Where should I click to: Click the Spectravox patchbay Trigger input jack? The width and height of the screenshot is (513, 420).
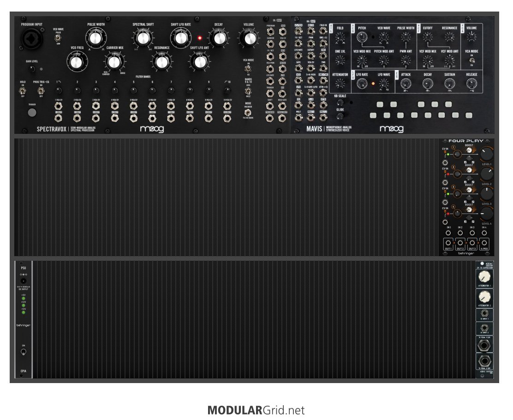click(x=270, y=94)
